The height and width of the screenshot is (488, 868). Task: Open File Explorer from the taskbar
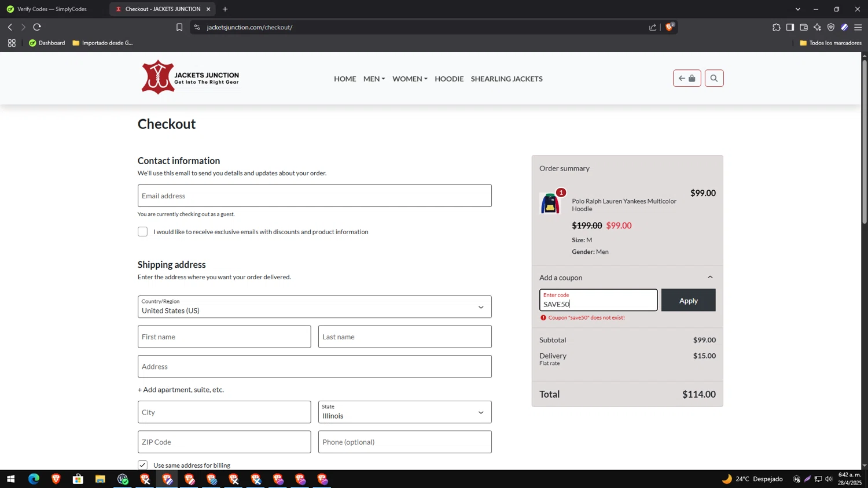100,479
